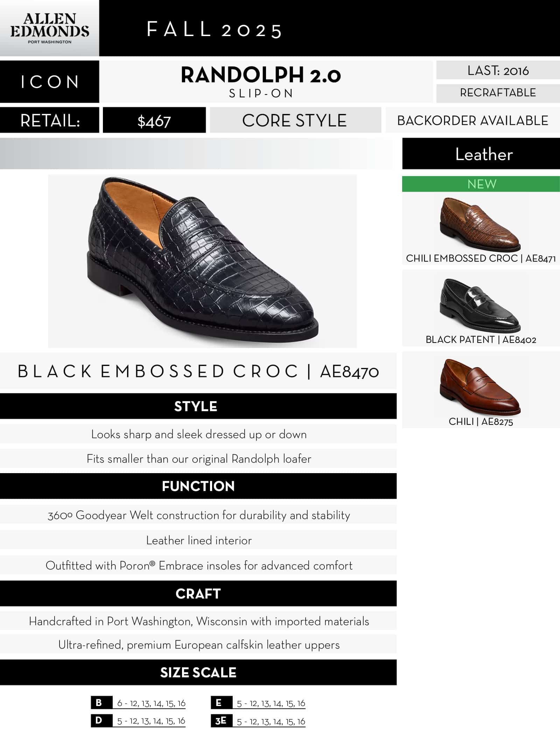Viewport: 560px width, 747px height.
Task: Click the STYLE section header
Action: pyautogui.click(x=198, y=406)
